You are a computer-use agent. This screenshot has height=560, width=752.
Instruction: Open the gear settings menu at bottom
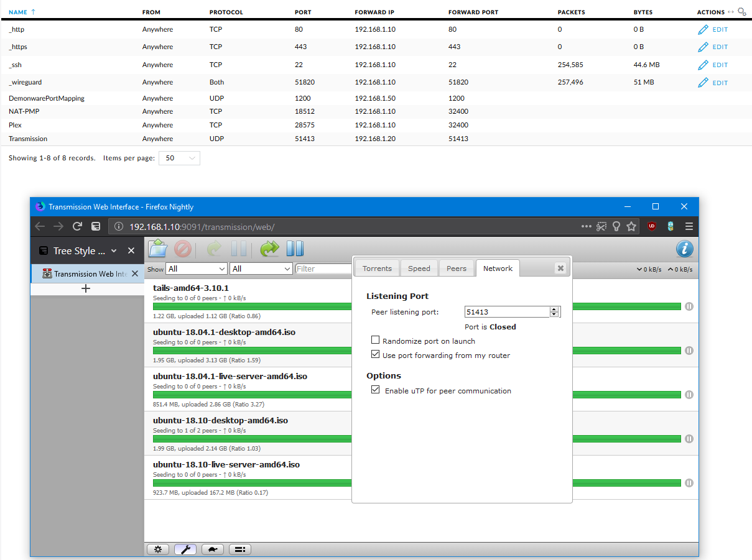coord(158,549)
